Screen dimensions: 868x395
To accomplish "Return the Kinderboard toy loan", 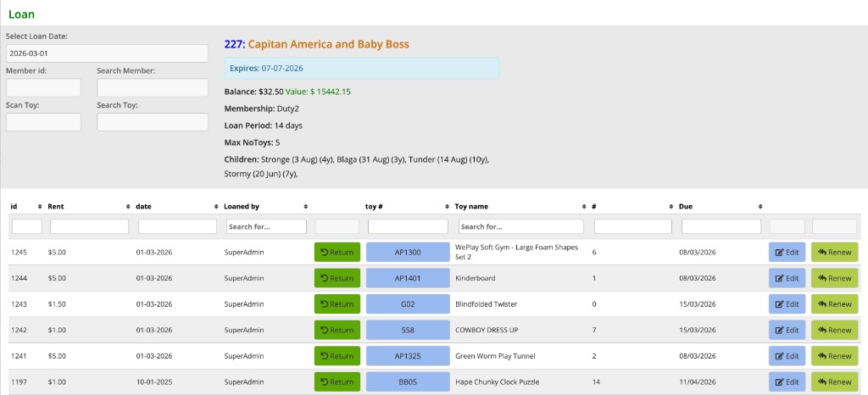I will coord(337,278).
